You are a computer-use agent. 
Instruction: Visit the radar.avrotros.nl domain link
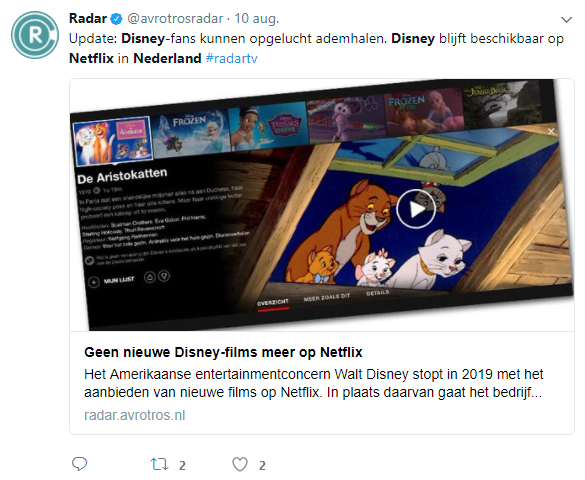(x=134, y=415)
